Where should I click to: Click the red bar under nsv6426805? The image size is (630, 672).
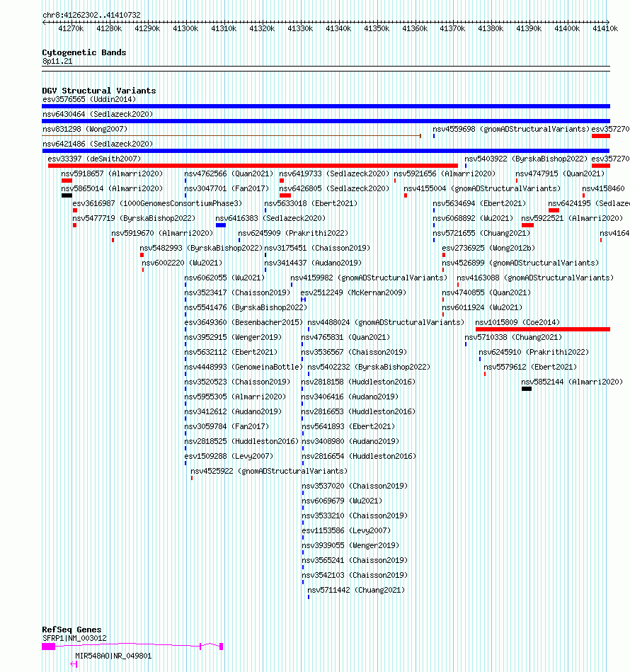(x=285, y=195)
